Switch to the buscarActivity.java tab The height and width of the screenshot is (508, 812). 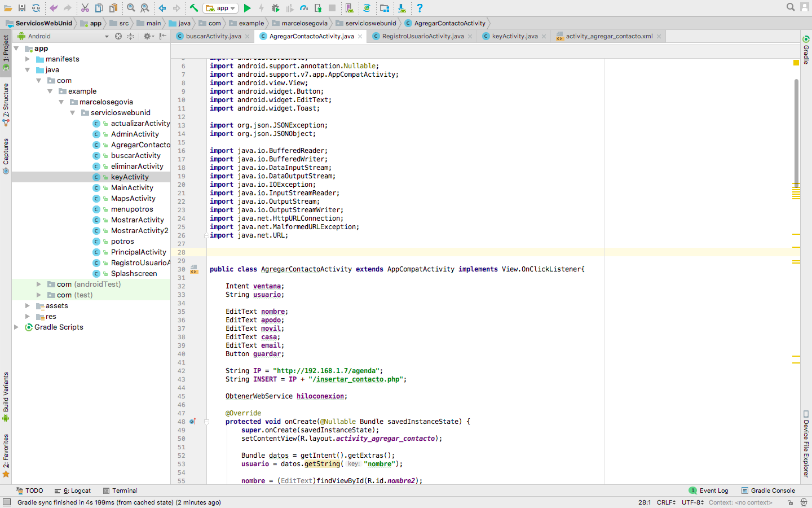[213, 36]
